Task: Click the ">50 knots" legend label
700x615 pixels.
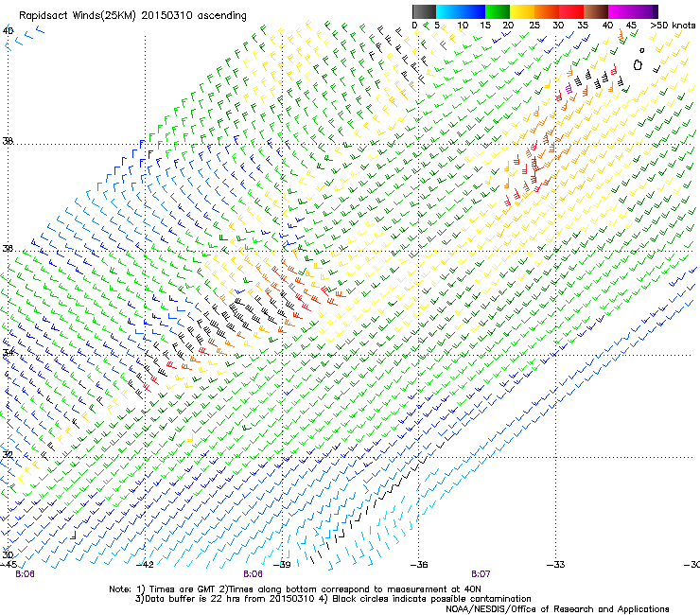Action: 673,26
